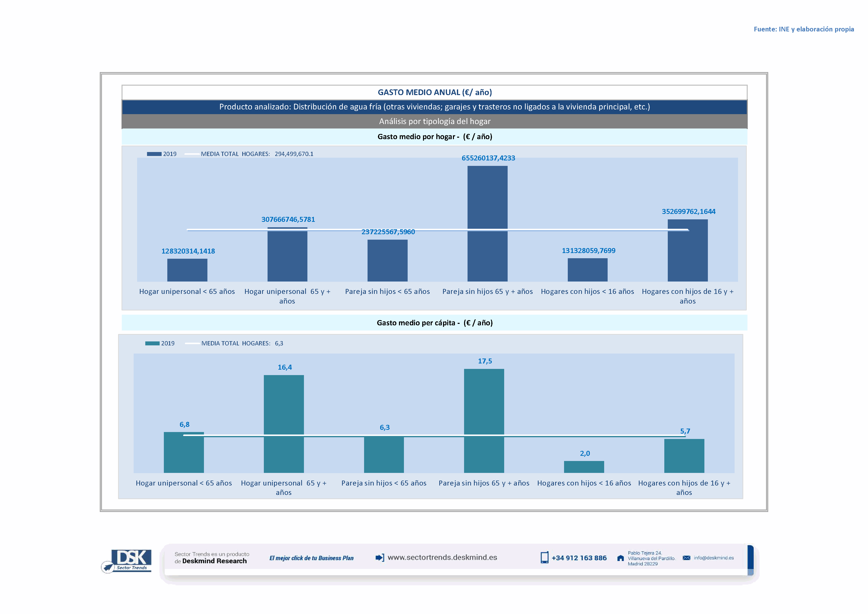Select the tallest bar labeled 655260137,4233

(487, 223)
